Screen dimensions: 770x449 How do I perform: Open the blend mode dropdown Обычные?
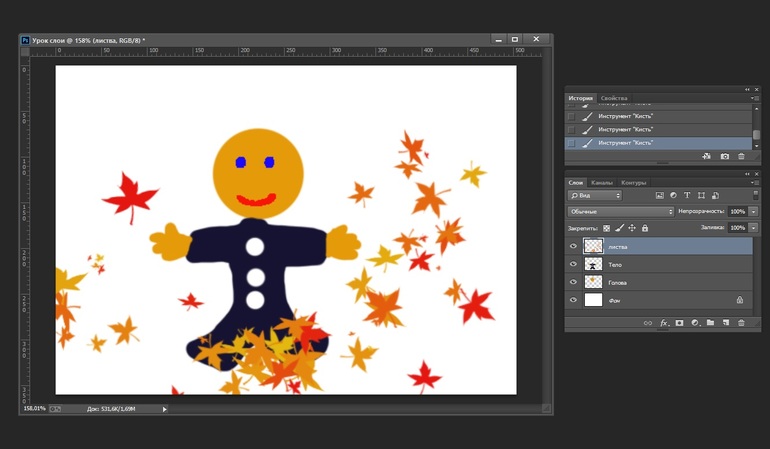[620, 212]
